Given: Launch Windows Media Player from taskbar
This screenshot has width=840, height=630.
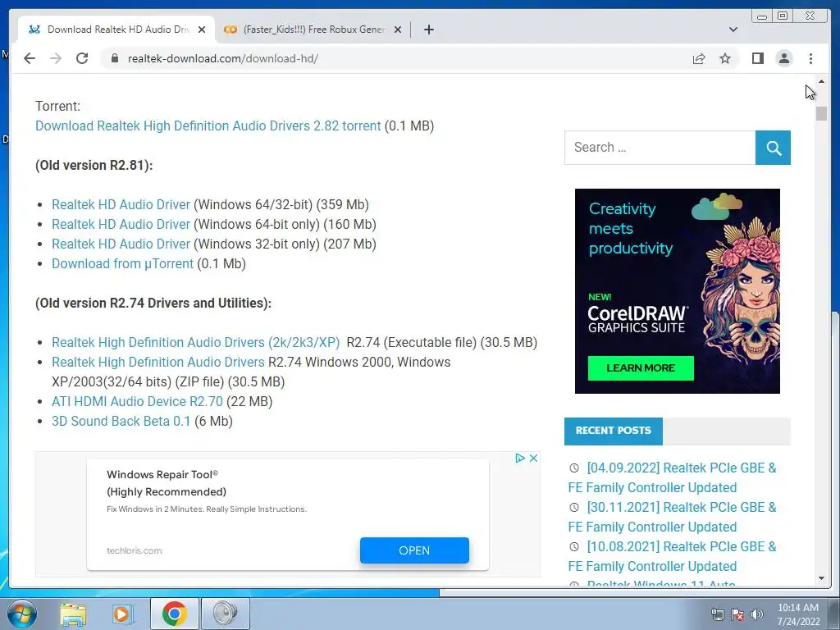Looking at the screenshot, I should coord(123,614).
